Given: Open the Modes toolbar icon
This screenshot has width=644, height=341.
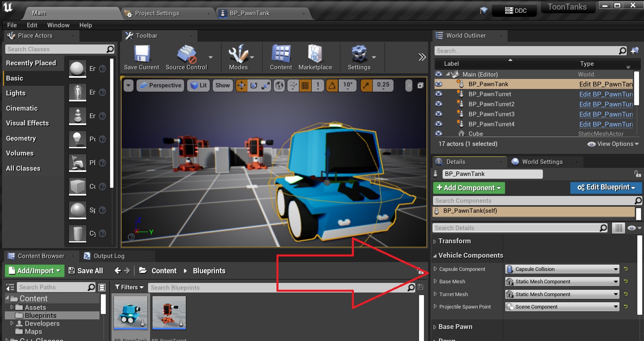Looking at the screenshot, I should point(238,54).
